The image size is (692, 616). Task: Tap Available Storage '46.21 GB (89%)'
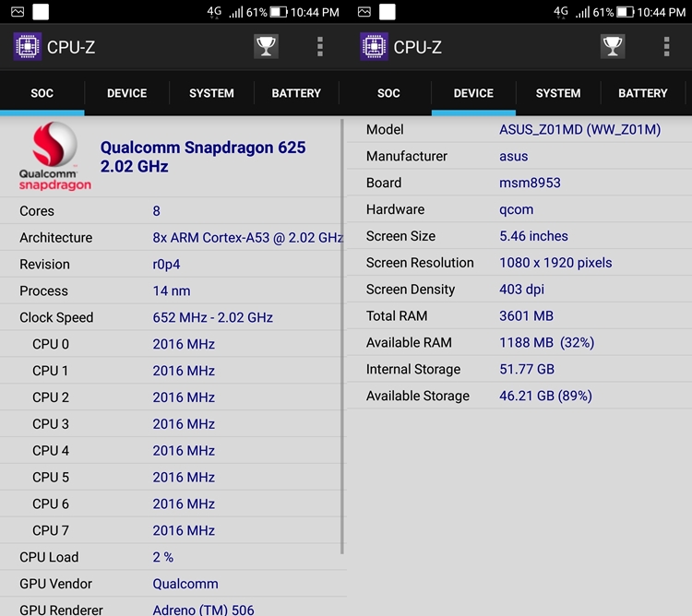(x=545, y=396)
